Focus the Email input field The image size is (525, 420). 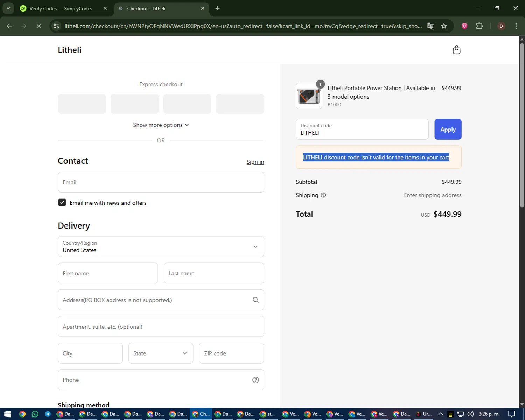point(161,182)
